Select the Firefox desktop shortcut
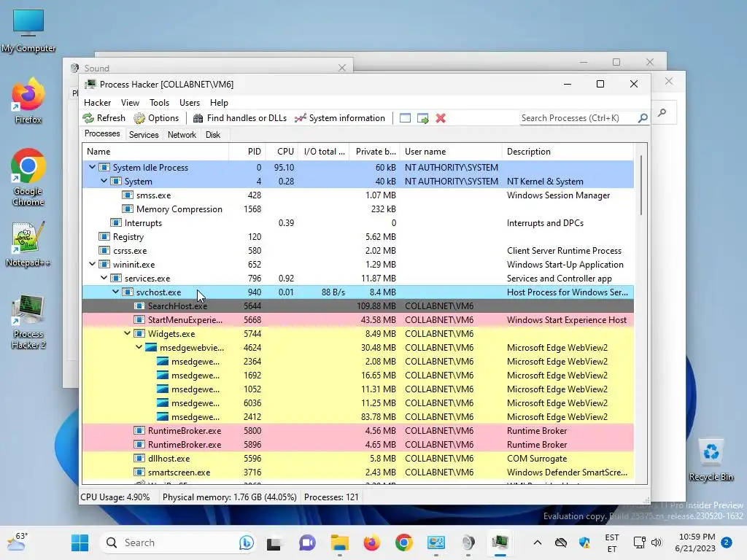 click(x=28, y=101)
